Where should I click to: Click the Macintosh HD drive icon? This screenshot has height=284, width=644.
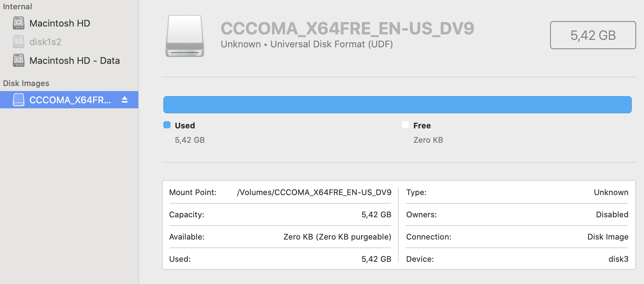18,23
